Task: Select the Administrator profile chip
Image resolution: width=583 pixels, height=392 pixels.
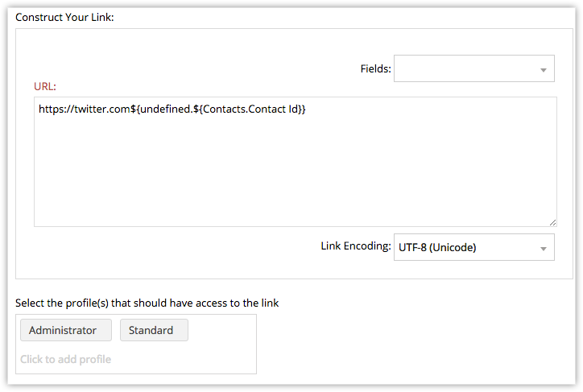Action: (66, 330)
